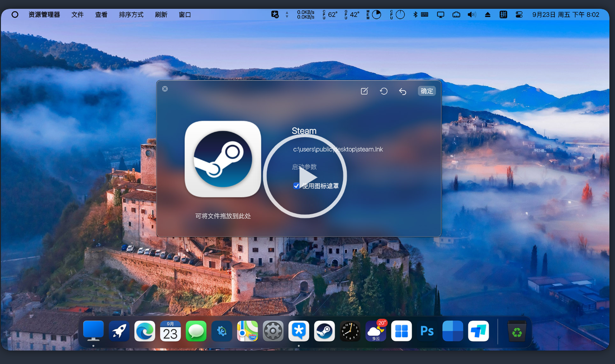Launch the rocket launcher icon in the dock

pyautogui.click(x=119, y=332)
